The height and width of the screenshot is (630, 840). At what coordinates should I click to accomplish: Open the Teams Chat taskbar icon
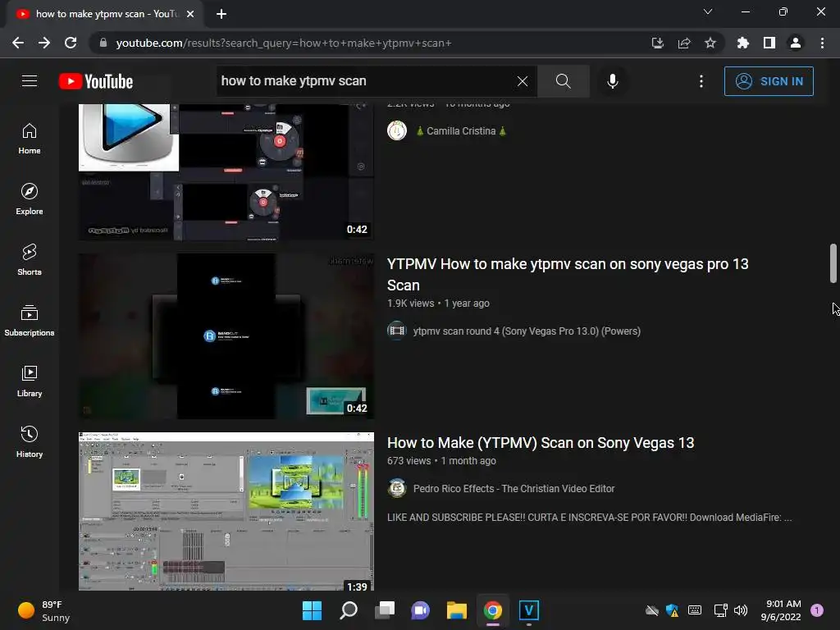point(421,610)
